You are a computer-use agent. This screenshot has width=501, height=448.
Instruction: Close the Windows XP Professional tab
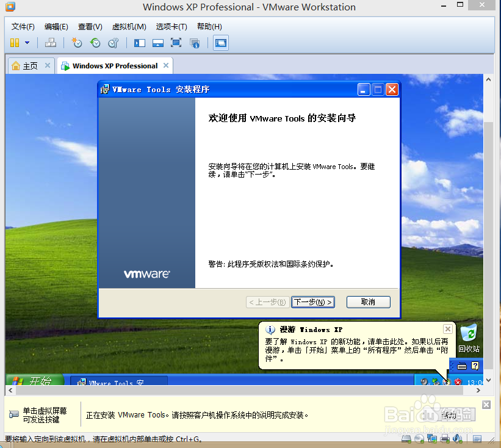point(166,65)
